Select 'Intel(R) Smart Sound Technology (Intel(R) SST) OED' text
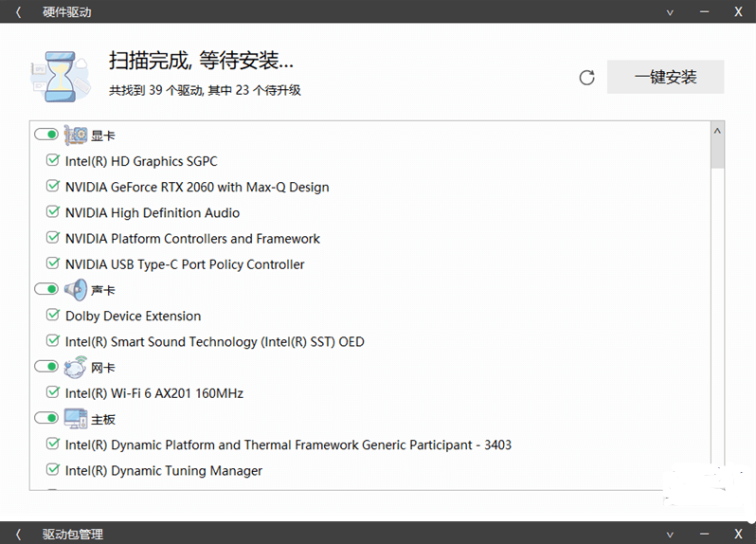Screen dimensions: 756x544 point(214,342)
